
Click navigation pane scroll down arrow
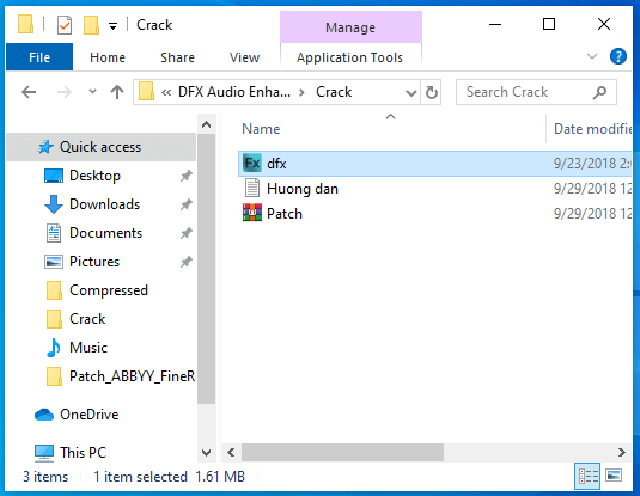(x=207, y=453)
